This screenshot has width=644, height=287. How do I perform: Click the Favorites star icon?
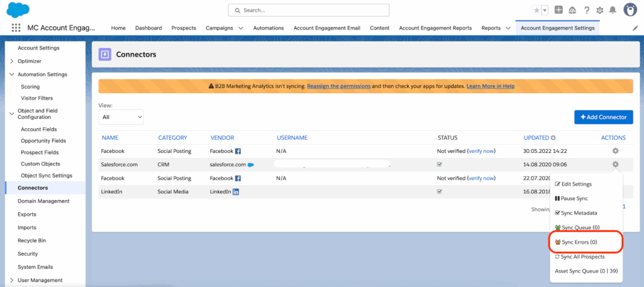(536, 10)
